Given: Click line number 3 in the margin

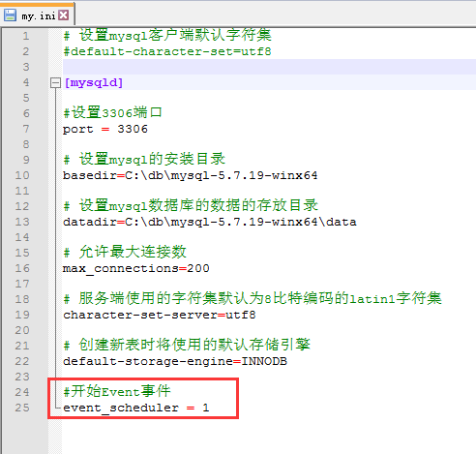Looking at the screenshot, I should (x=26, y=67).
